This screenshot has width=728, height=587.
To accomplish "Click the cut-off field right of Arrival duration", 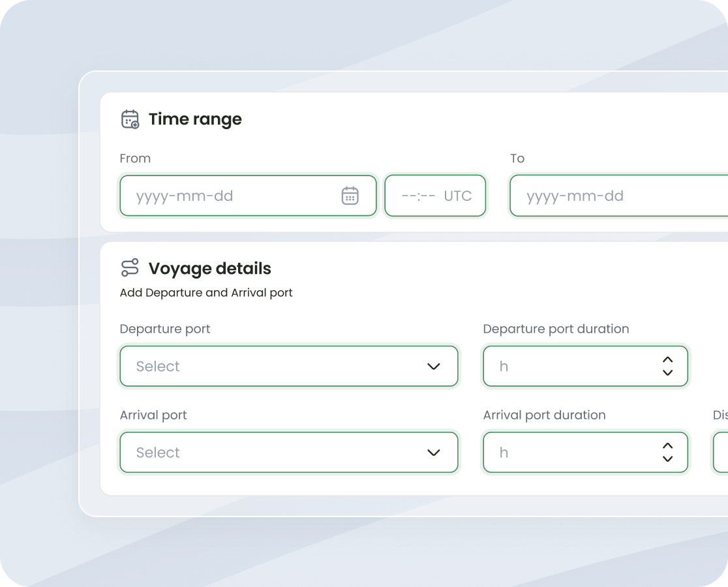I will (x=721, y=453).
